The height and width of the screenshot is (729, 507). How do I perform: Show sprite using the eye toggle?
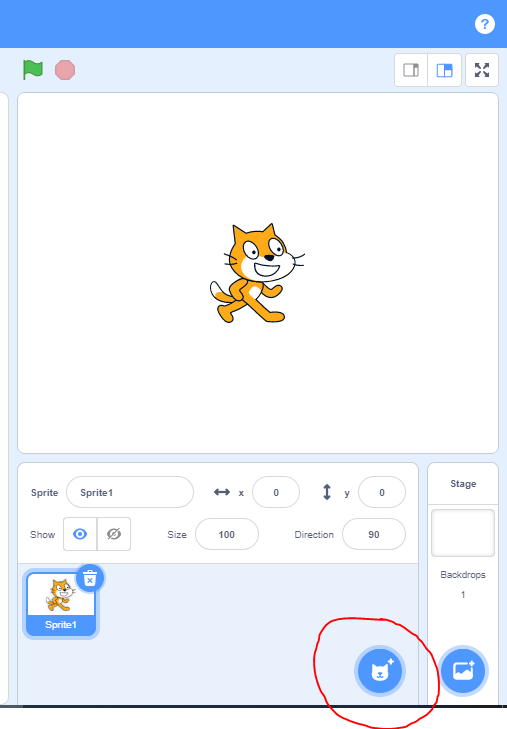coord(80,534)
